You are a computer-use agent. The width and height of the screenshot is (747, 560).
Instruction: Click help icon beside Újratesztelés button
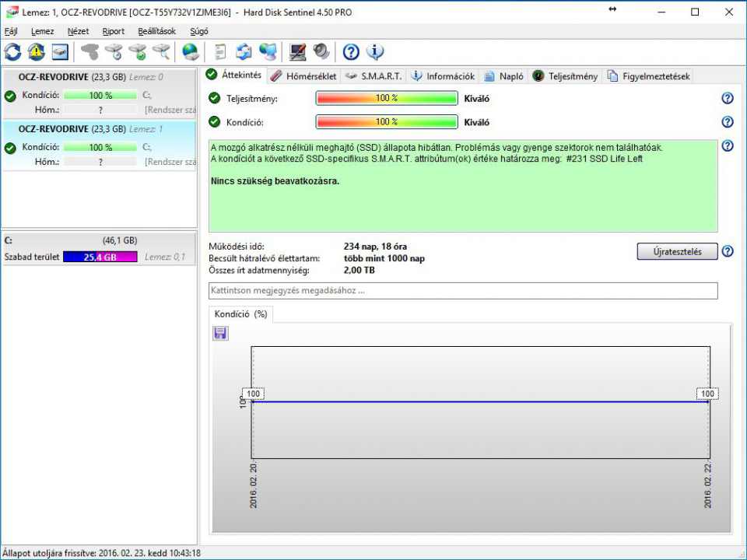(x=728, y=251)
